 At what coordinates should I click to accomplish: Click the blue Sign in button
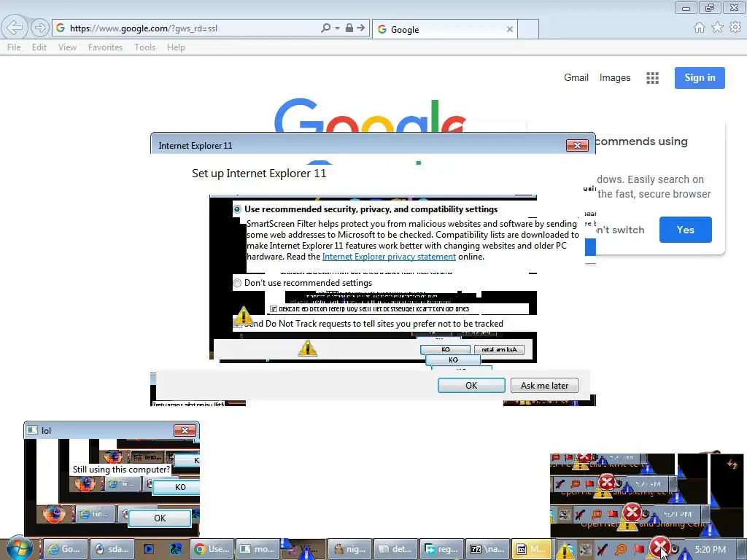coord(700,78)
